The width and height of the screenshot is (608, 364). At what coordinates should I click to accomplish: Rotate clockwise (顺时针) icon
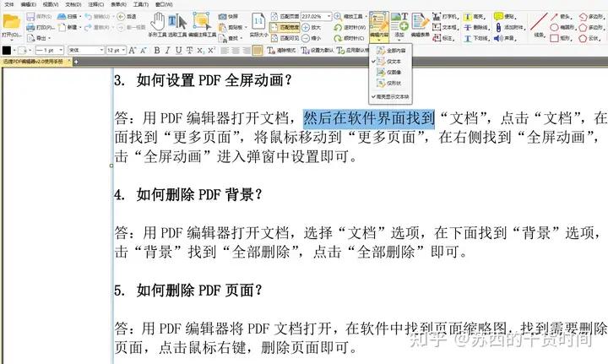coord(338,38)
